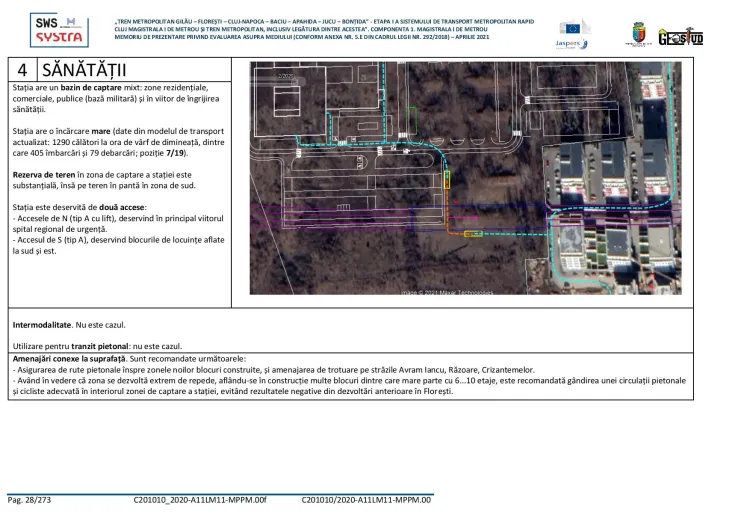Click the SĂNĂTĂȚII station heading
This screenshot has height=530, width=750.
click(x=84, y=71)
